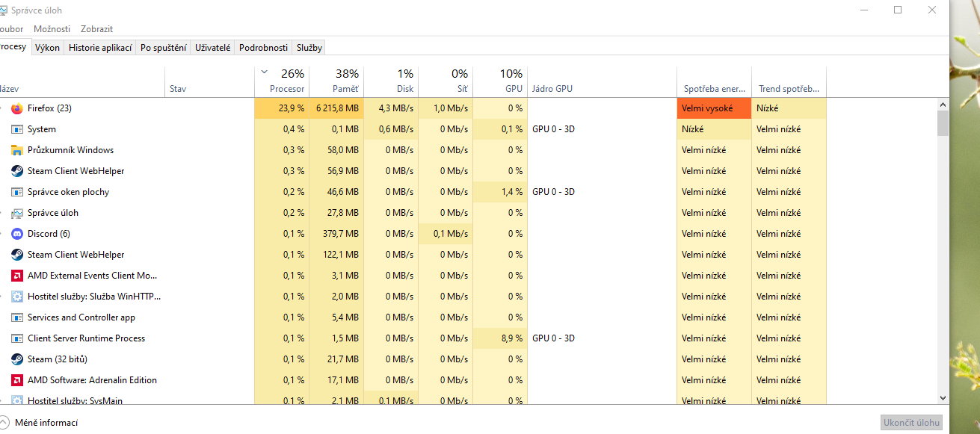Select the Průzkumník Windows folder icon
Viewport: 980px width, 434px height.
(x=17, y=150)
